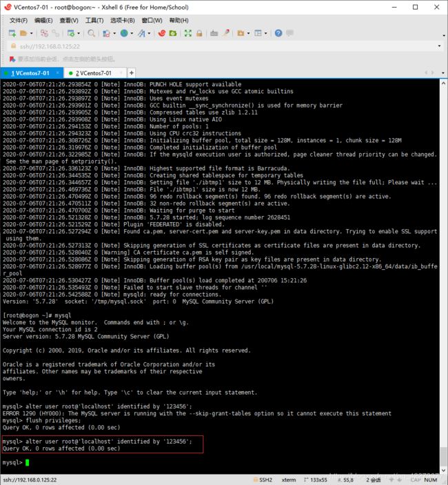Expand the Encoding globe dropdown arrow
The image size is (448, 485).
pyautogui.click(x=132, y=33)
